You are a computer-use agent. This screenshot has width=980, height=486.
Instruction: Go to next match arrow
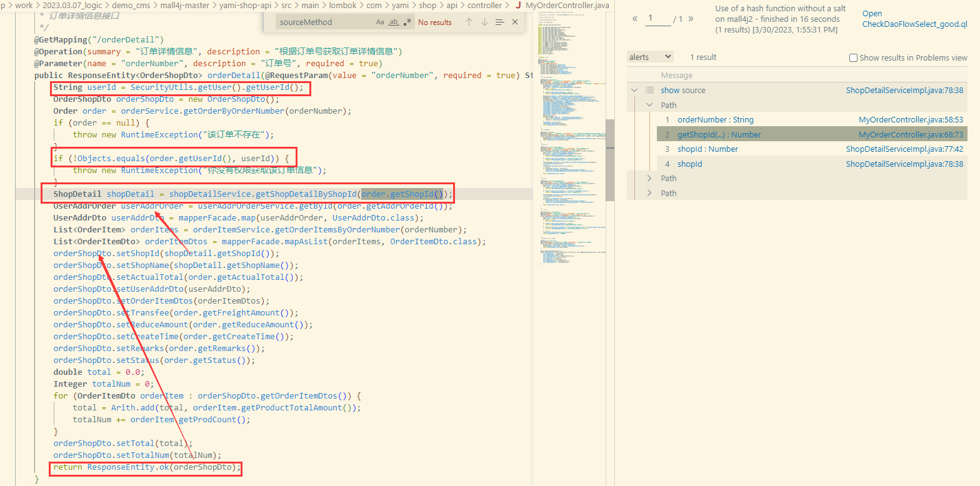pos(484,22)
